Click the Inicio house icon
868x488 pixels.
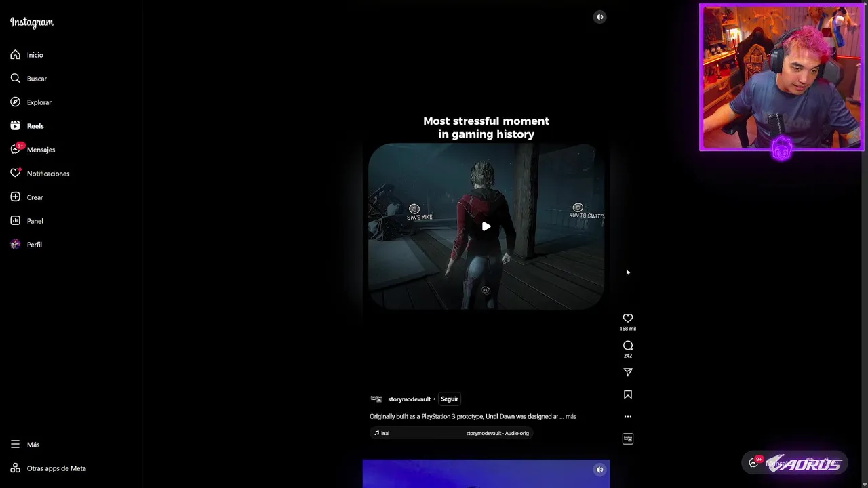click(16, 55)
